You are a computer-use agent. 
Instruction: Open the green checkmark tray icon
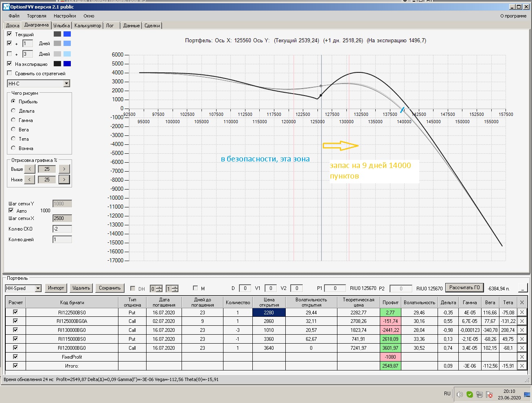[x=470, y=394]
